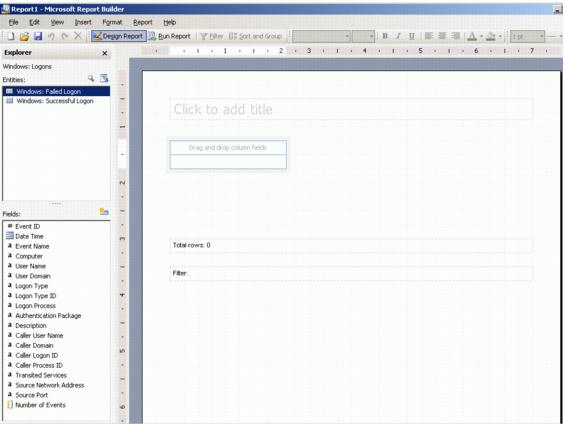
Task: Click the 'Click to add title' box
Action: click(351, 109)
